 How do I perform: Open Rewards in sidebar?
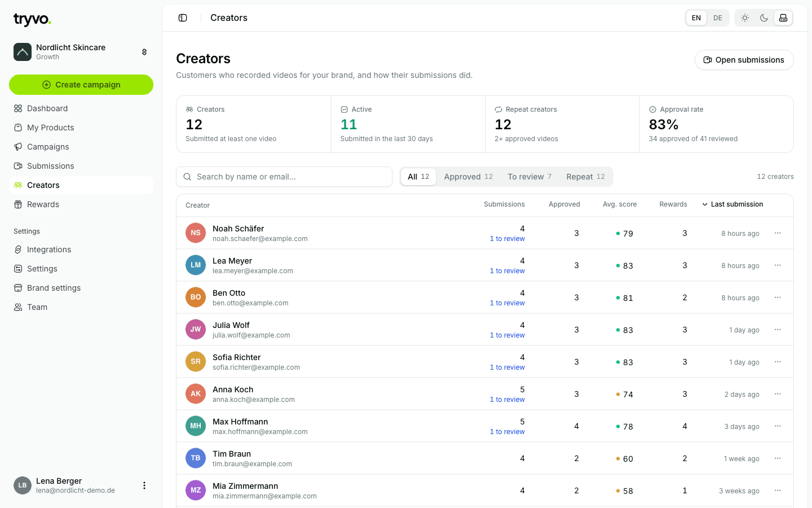pos(81,204)
